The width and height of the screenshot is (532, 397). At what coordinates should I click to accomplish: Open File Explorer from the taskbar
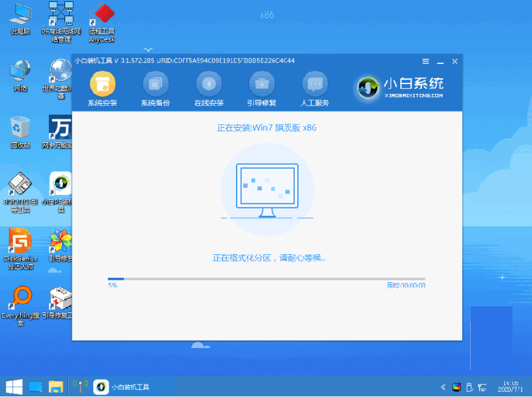pos(56,387)
